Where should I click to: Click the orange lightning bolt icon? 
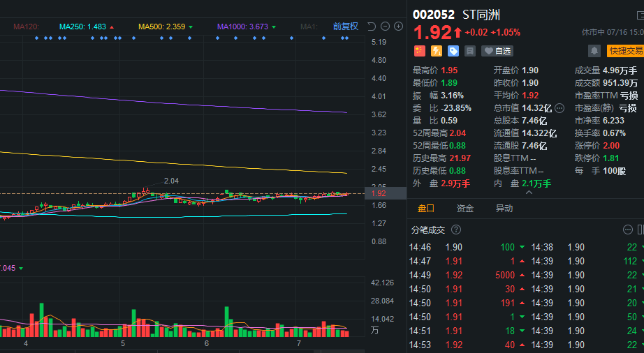[436, 51]
